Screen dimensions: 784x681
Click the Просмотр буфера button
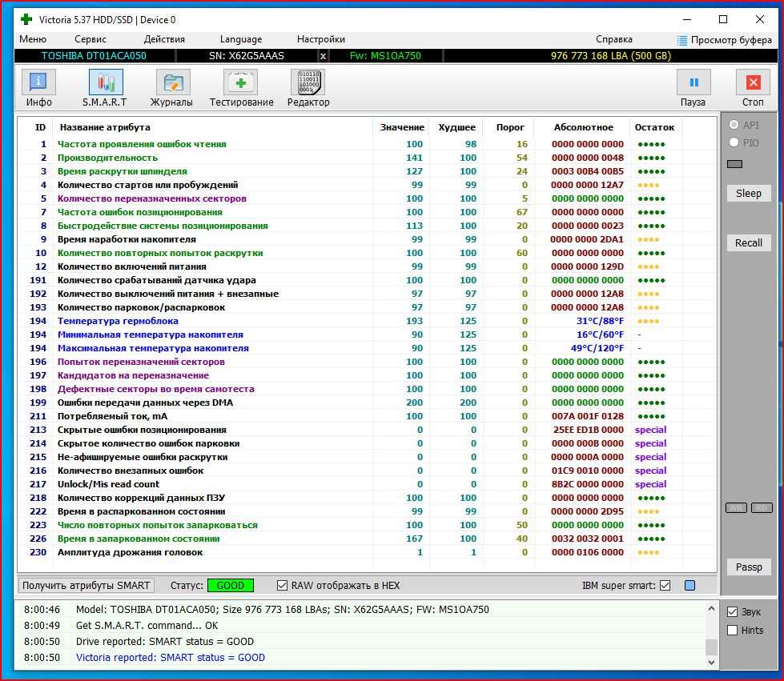725,40
